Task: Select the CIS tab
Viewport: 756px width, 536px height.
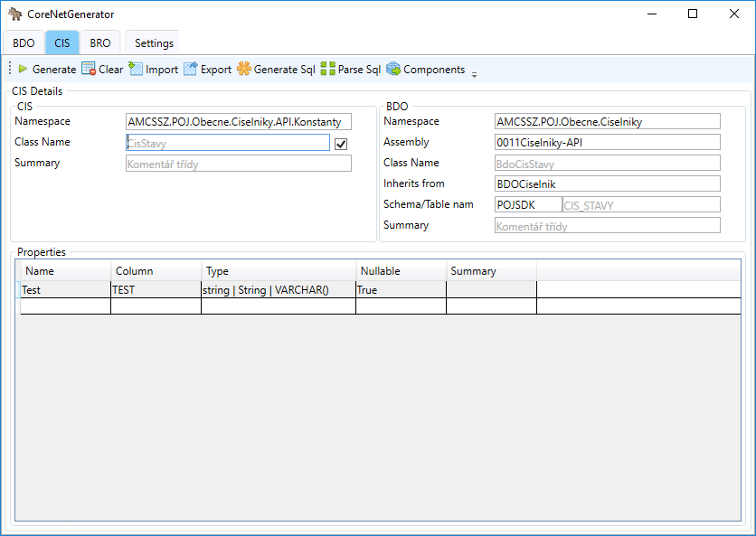Action: pos(62,42)
